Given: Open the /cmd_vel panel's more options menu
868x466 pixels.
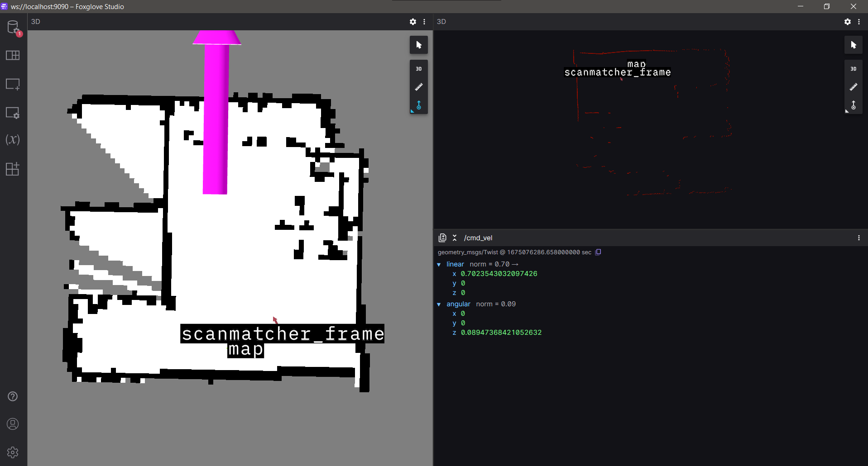Looking at the screenshot, I should pos(859,238).
